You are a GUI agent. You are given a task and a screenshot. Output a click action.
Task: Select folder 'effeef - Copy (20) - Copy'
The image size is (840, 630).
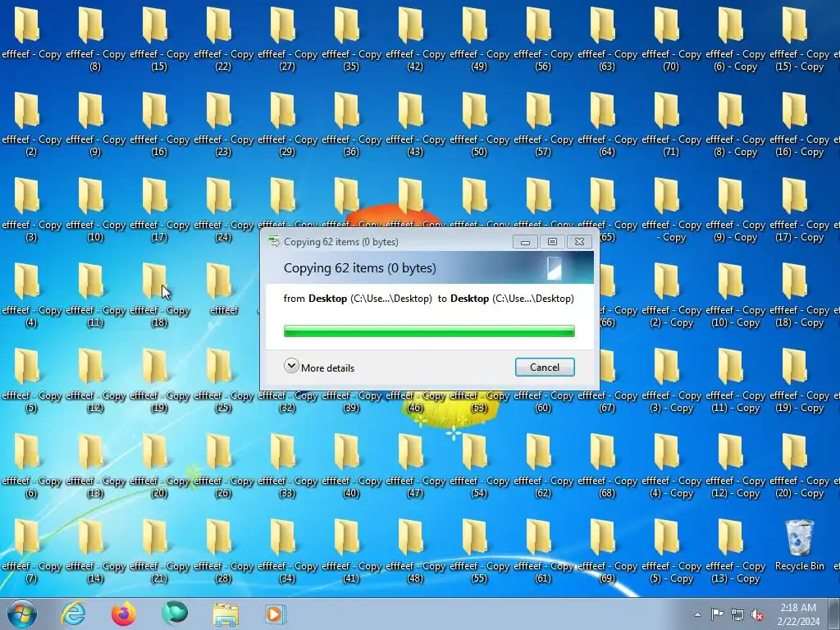[x=799, y=466]
